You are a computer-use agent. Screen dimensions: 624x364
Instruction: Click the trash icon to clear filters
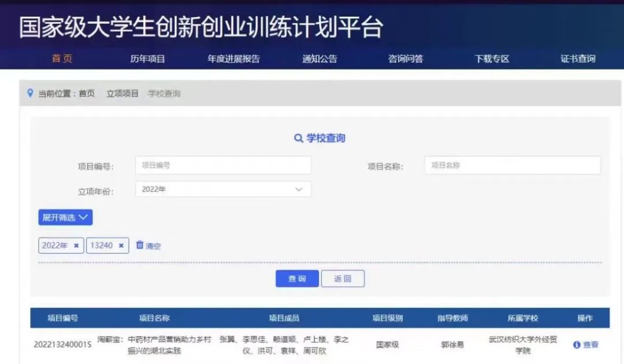click(140, 245)
